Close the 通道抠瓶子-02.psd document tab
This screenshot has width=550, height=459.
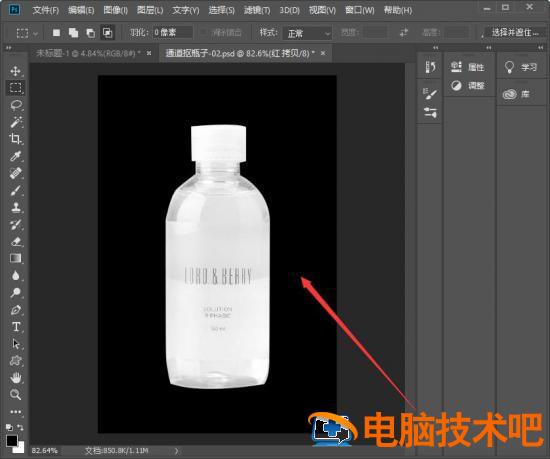(323, 53)
